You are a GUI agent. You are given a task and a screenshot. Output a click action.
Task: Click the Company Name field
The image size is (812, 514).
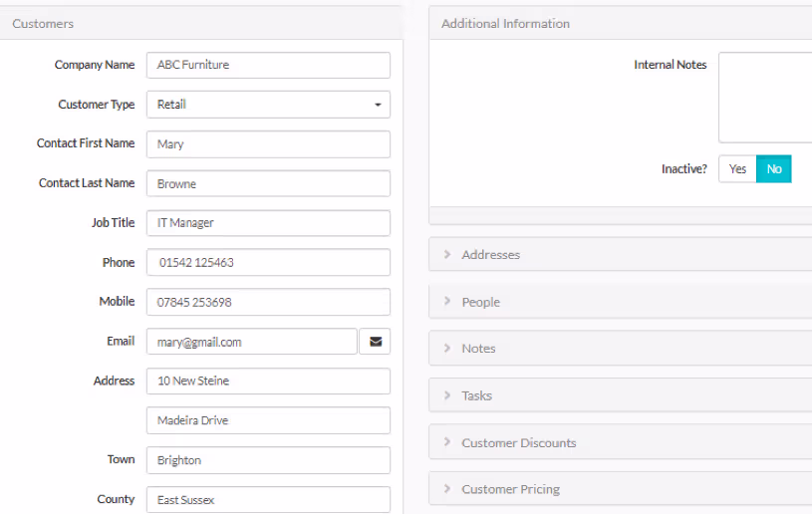(268, 65)
